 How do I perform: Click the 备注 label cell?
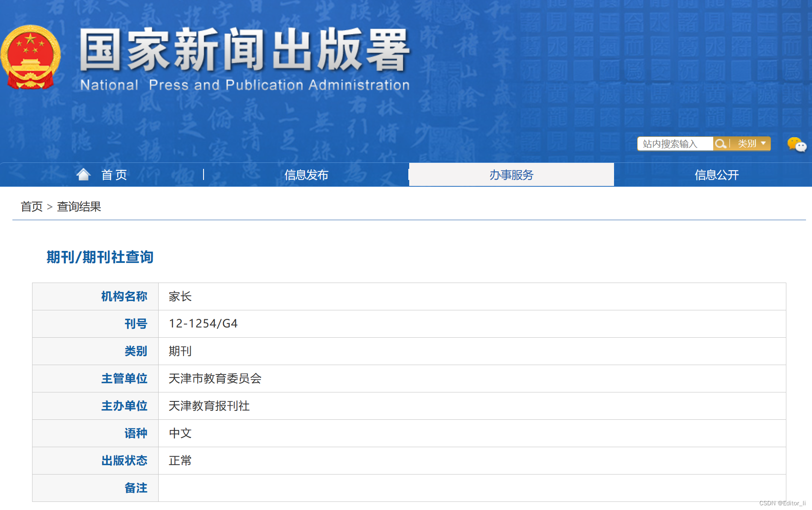(95, 488)
